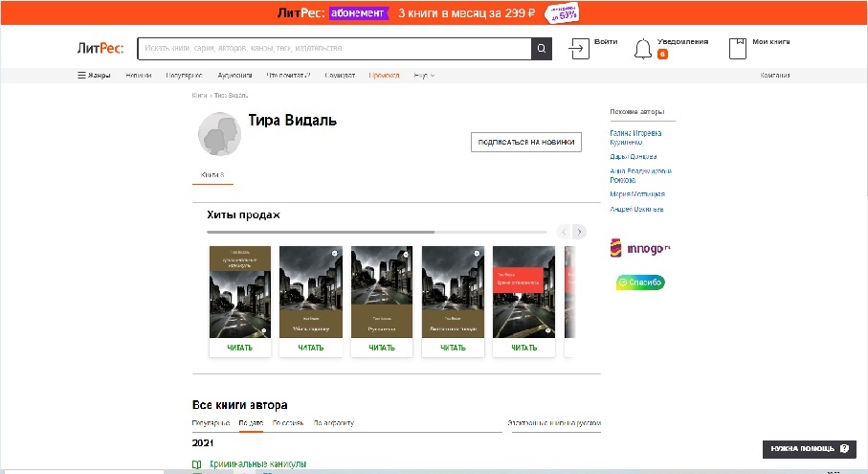Open third book cover in Хиты продаж
868x474 pixels.
(x=382, y=292)
